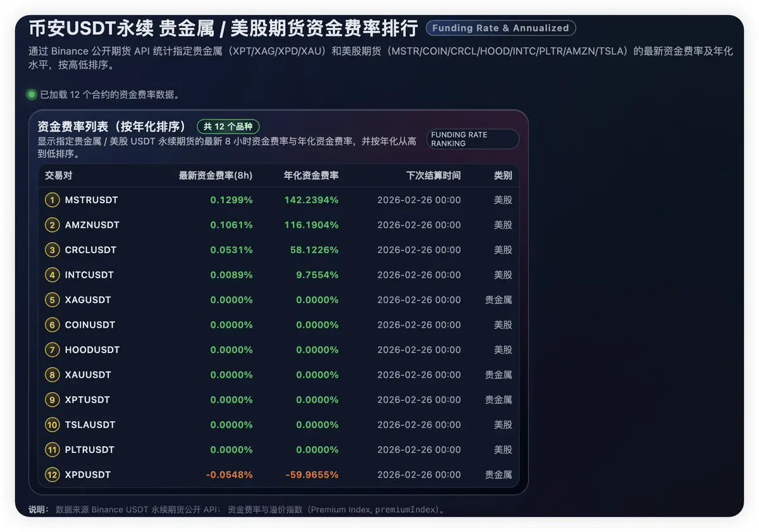Click 贵金属 category in XAGUSDT row

[498, 300]
